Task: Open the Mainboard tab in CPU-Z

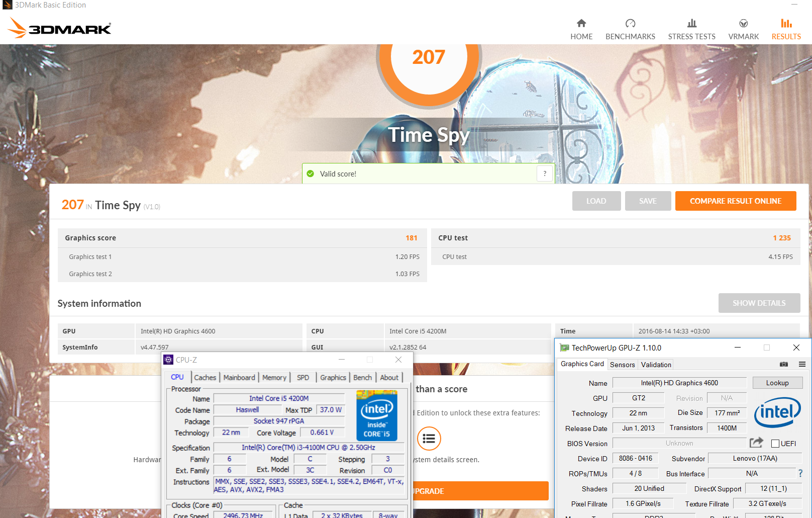Action: (239, 378)
